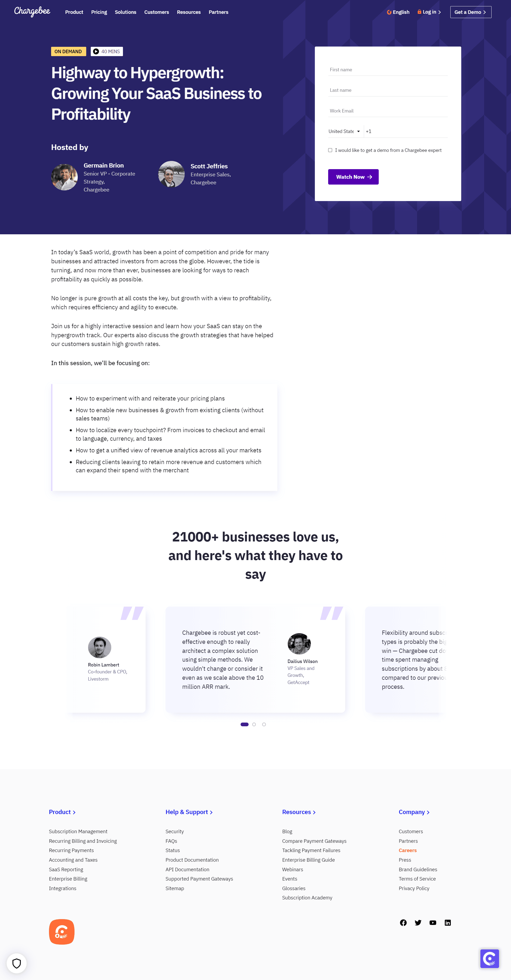This screenshot has height=980, width=511.
Task: Select the country code dropdown
Action: [x=344, y=130]
